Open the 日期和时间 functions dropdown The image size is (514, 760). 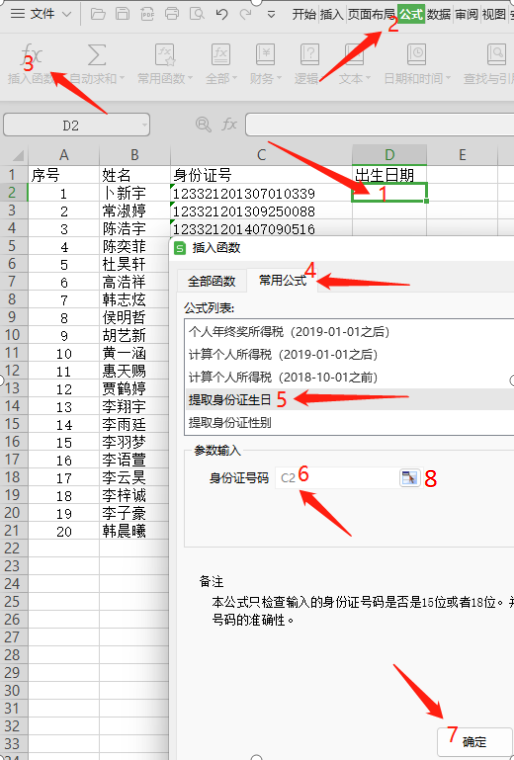click(417, 63)
